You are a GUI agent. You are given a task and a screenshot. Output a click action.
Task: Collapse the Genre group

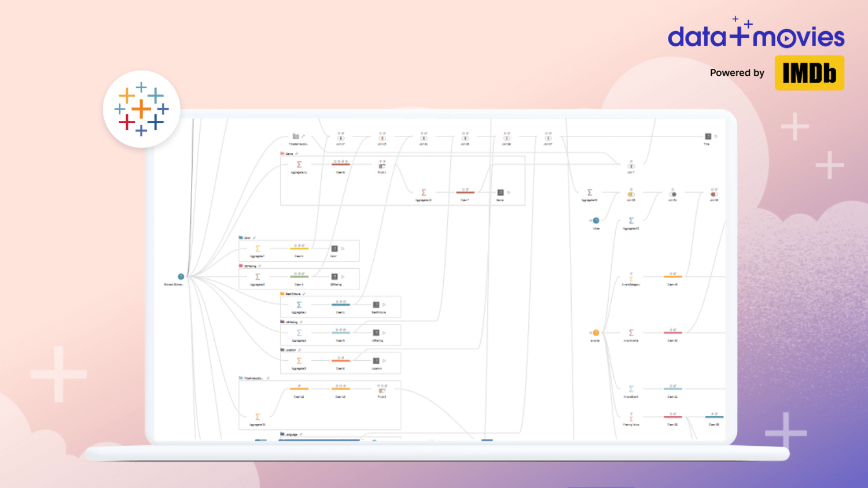[x=297, y=154]
